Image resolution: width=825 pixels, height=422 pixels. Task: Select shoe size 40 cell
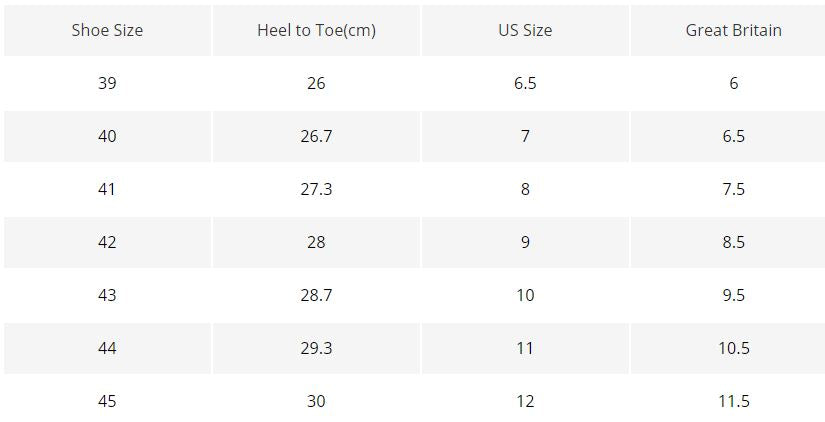[x=107, y=136]
